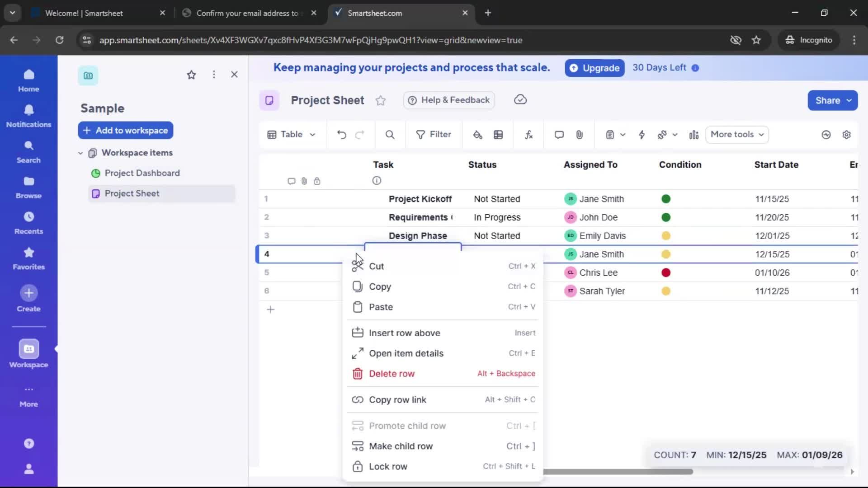Expand the More tools dropdown
This screenshot has height=488, width=868.
736,134
